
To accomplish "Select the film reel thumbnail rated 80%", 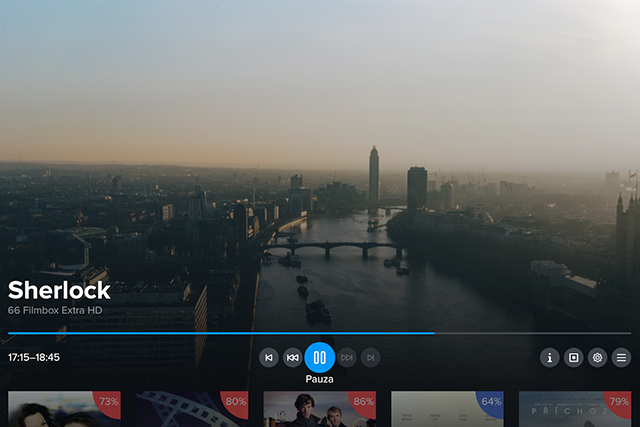I will [x=192, y=409].
